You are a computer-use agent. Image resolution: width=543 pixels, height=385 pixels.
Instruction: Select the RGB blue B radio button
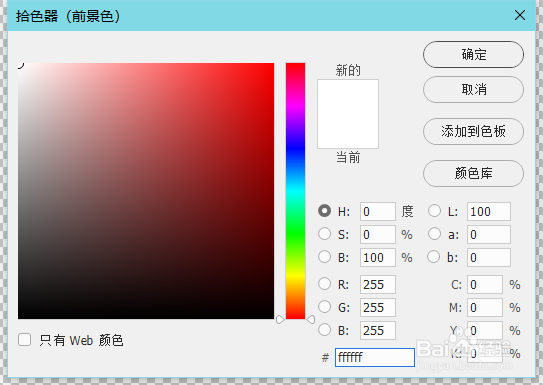point(324,330)
